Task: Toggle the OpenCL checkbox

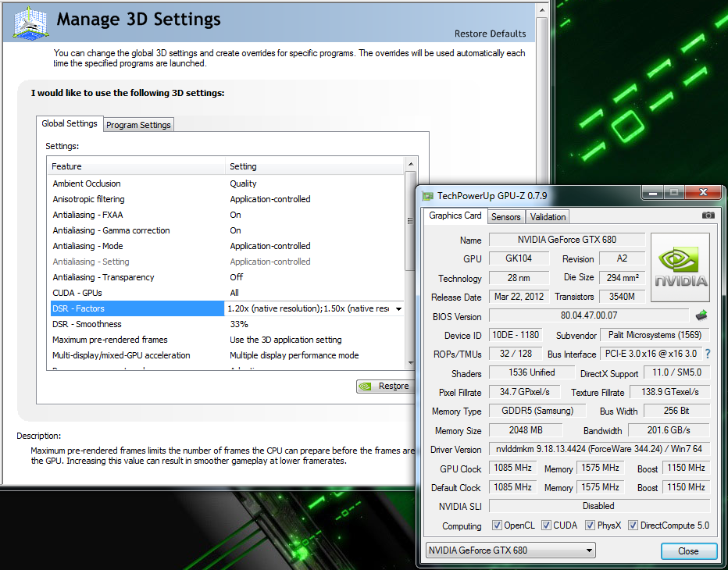Action: 497,525
